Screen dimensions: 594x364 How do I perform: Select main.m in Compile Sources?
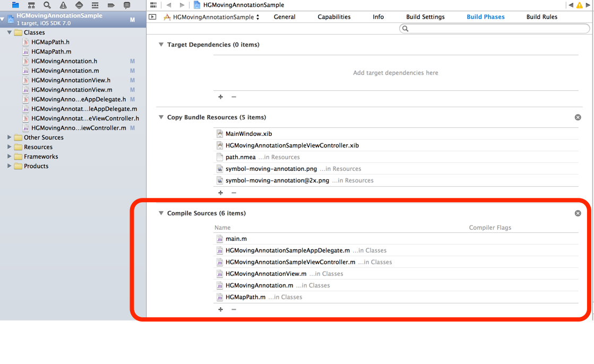(396, 239)
